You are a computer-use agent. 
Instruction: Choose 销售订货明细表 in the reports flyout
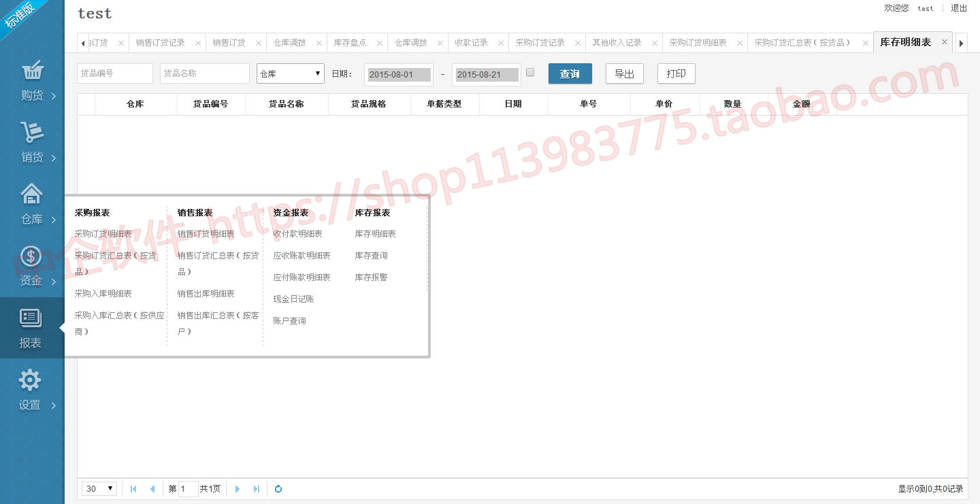point(206,234)
